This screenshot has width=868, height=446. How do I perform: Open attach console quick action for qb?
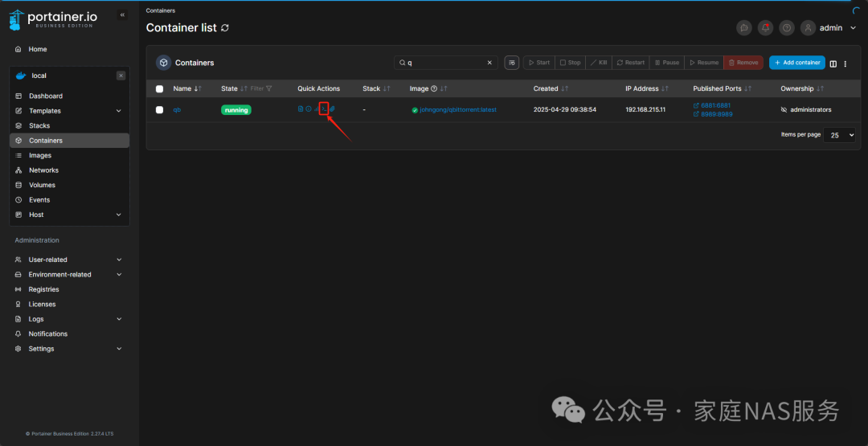click(332, 109)
